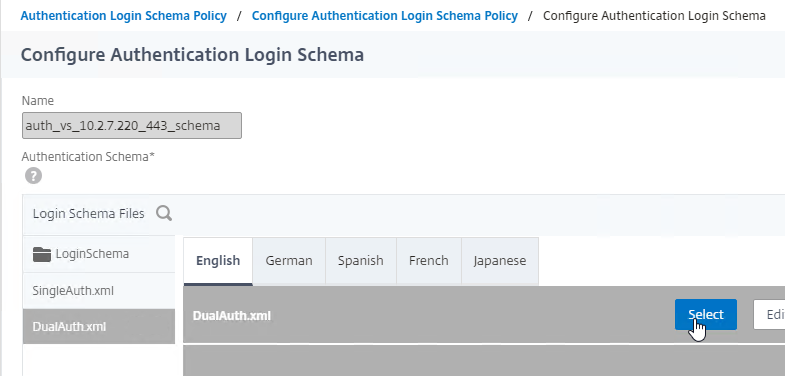Switch to the German language tab

[x=289, y=261]
